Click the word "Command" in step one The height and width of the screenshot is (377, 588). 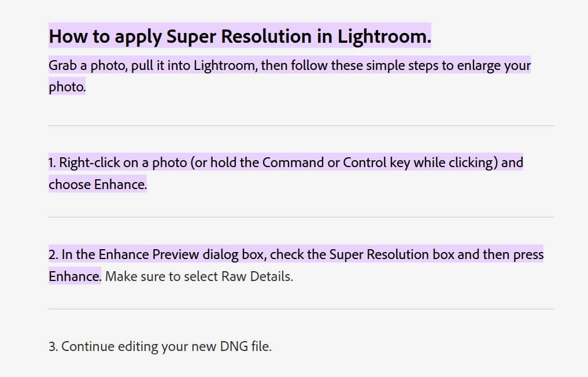293,162
